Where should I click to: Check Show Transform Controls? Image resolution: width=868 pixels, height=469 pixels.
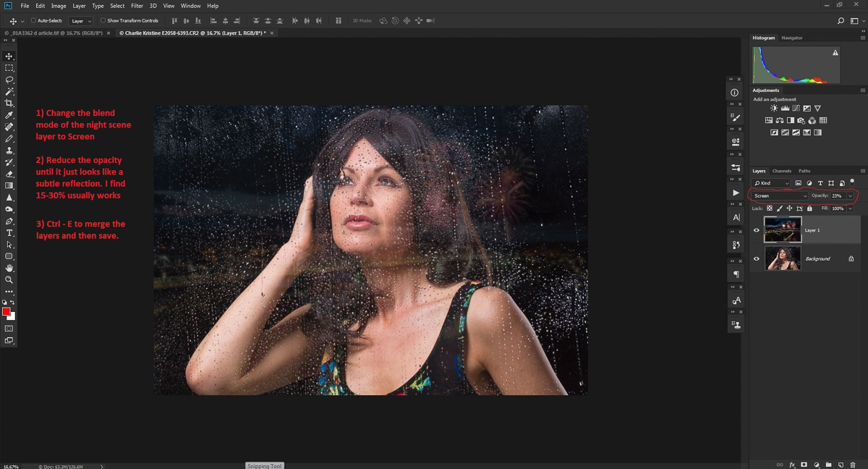pyautogui.click(x=103, y=21)
